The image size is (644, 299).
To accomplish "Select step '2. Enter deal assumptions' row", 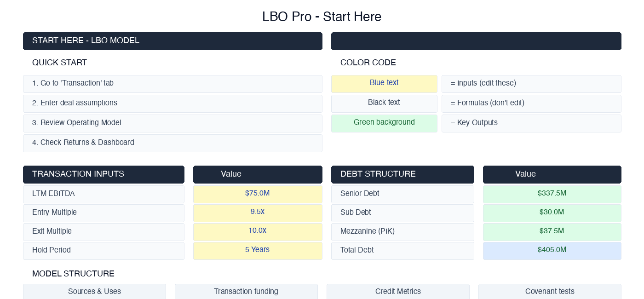I will coord(172,103).
